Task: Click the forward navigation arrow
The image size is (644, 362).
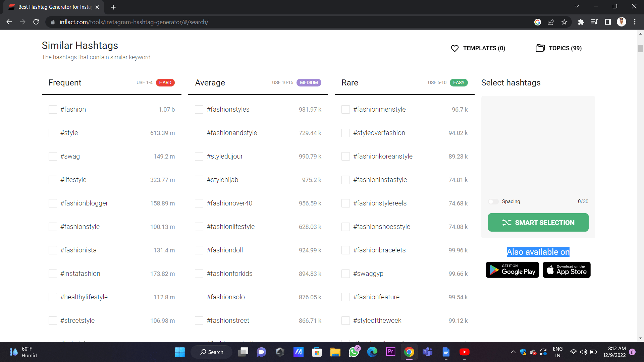Action: [x=22, y=22]
